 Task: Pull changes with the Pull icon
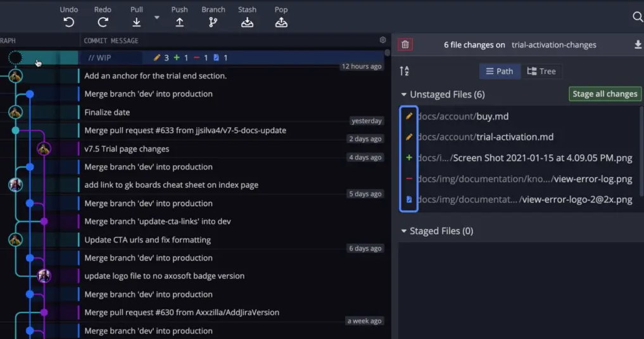(x=136, y=22)
